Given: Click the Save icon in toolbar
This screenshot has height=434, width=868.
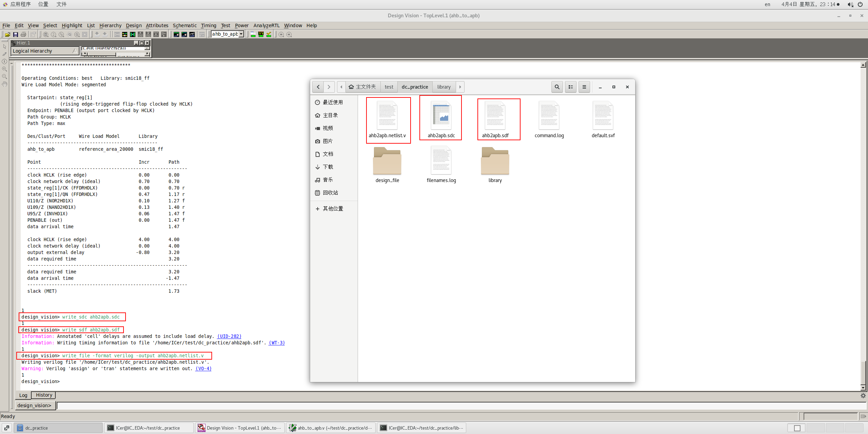Looking at the screenshot, I should click(x=16, y=34).
